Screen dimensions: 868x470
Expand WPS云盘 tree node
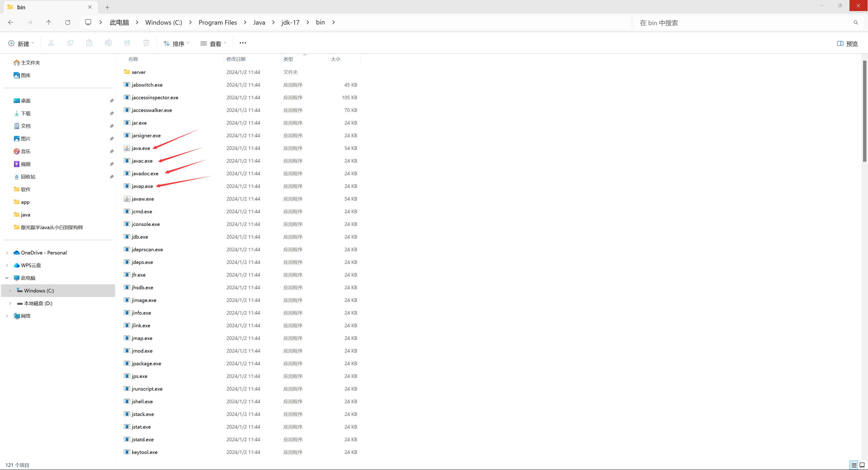point(7,265)
